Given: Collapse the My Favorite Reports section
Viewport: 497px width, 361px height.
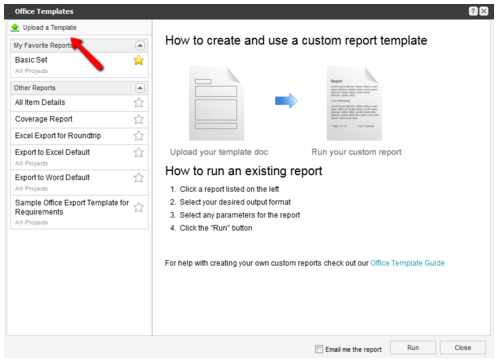Looking at the screenshot, I should 140,45.
